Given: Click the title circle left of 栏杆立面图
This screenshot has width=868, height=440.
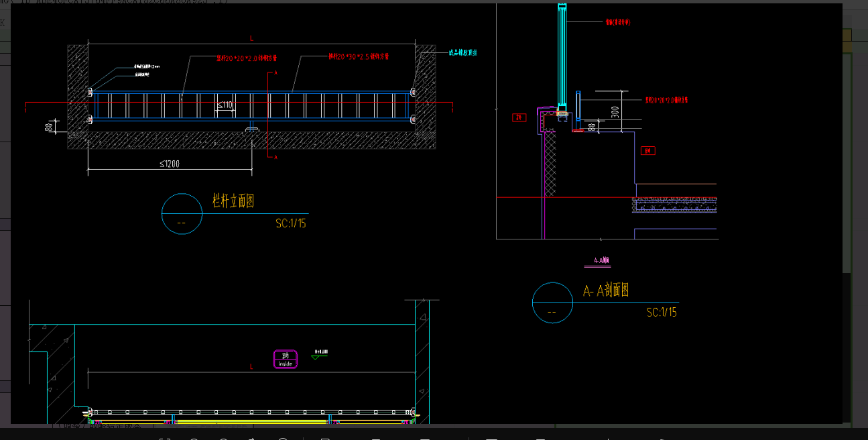Looking at the screenshot, I should coord(182,214).
